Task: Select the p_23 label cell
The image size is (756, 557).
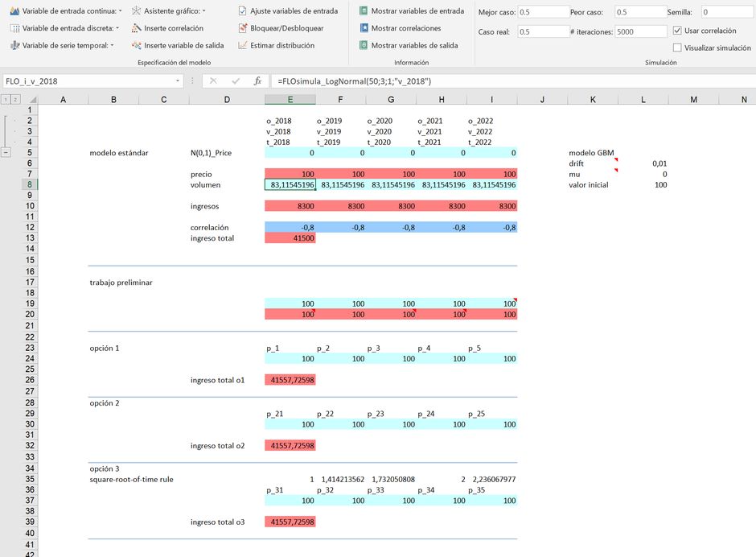Action: [x=391, y=414]
